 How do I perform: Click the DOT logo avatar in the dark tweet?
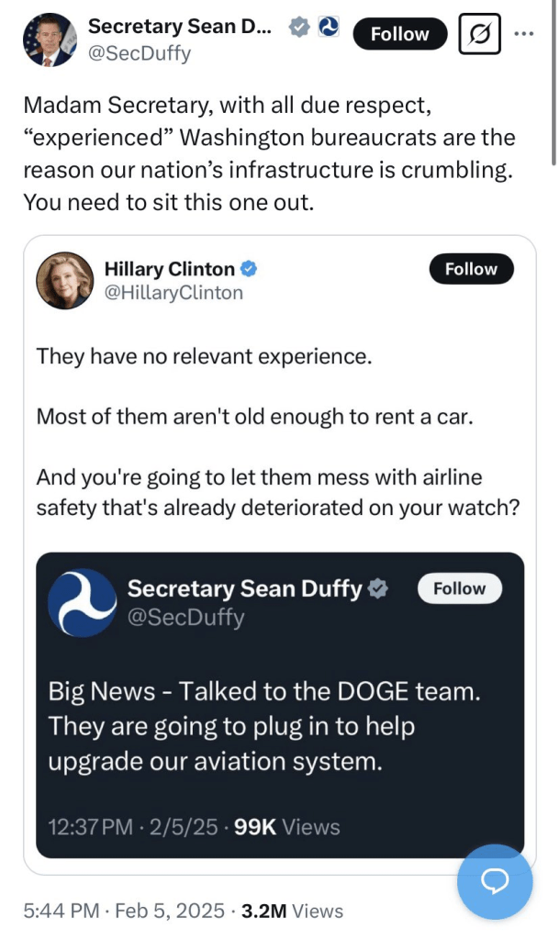pos(83,602)
